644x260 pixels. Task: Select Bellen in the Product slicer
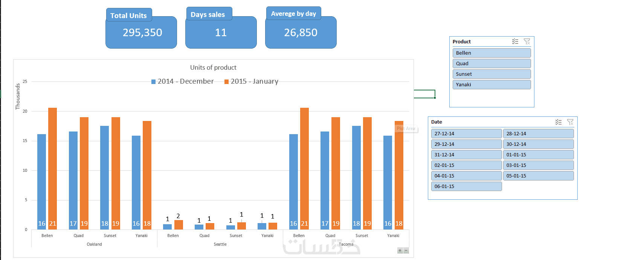click(x=491, y=53)
